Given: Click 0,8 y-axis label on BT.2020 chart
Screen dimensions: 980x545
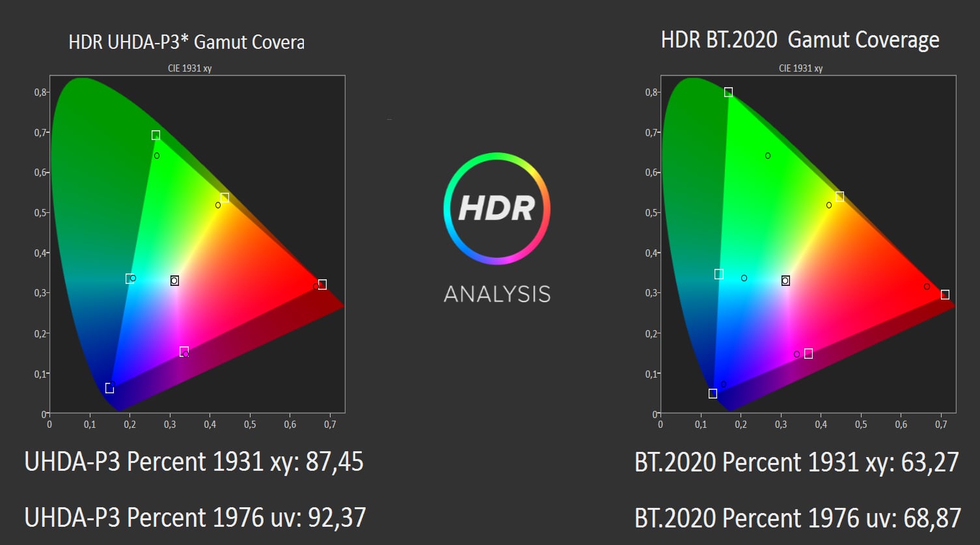Looking at the screenshot, I should coord(651,92).
